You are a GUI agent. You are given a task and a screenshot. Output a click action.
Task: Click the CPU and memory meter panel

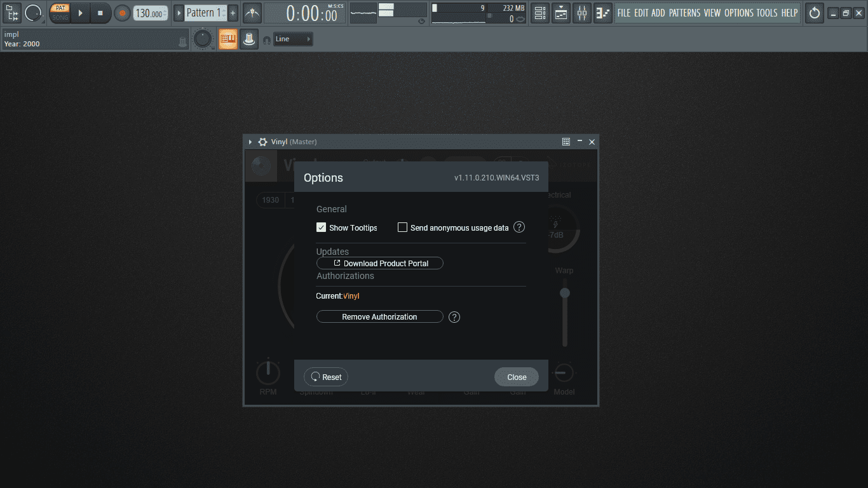[479, 13]
